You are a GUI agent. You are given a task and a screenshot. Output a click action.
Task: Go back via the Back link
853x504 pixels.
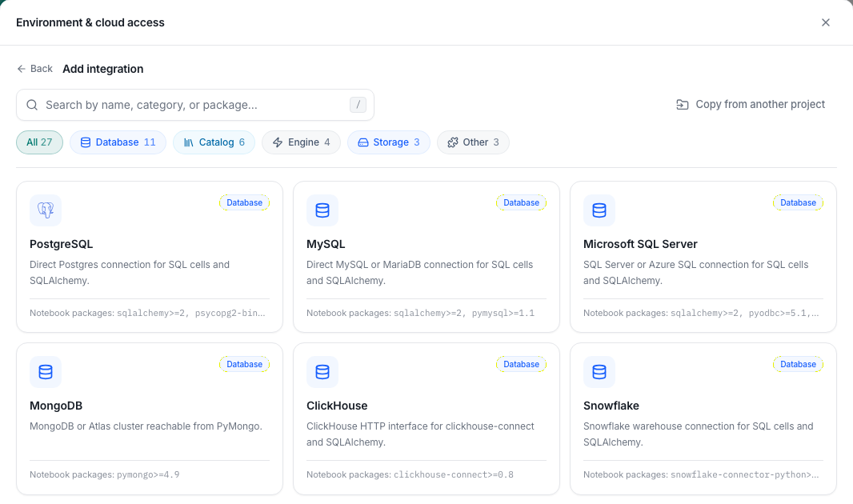coord(35,69)
